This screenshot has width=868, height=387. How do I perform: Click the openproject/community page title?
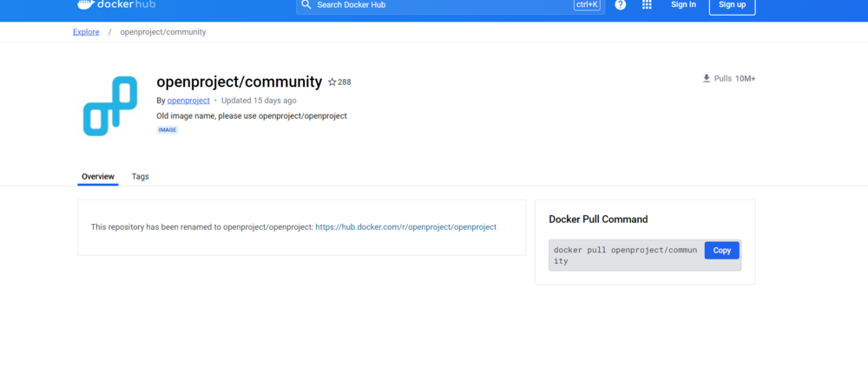click(240, 82)
